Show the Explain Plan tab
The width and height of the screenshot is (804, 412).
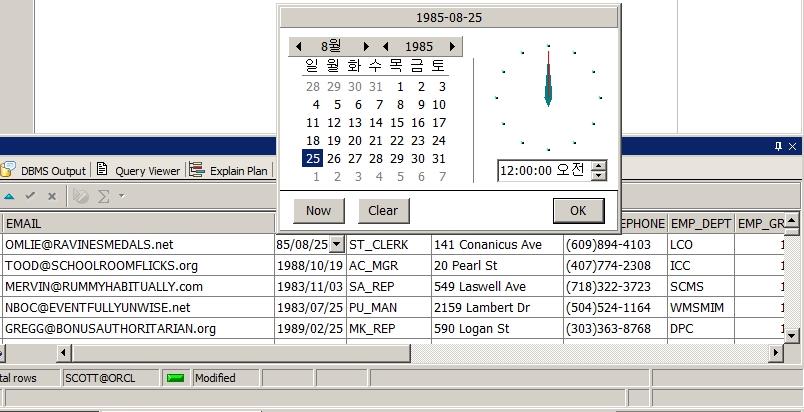(229, 171)
